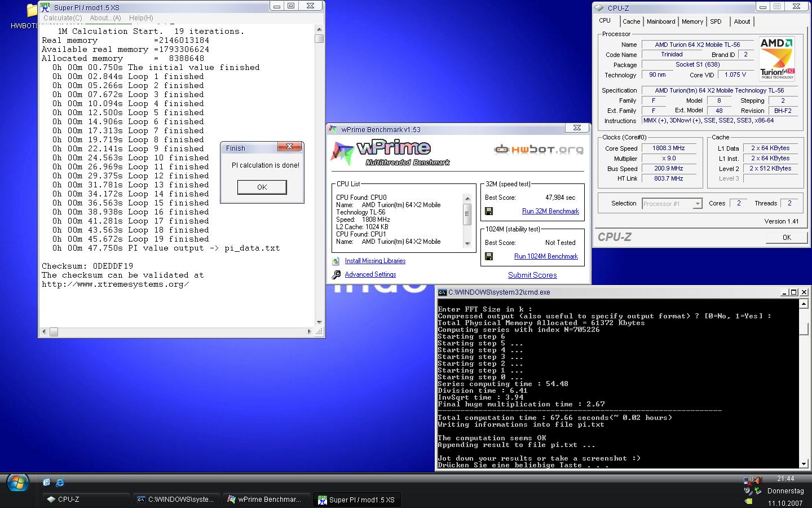Switch to the SPD tab
The height and width of the screenshot is (508, 812).
[x=716, y=21]
